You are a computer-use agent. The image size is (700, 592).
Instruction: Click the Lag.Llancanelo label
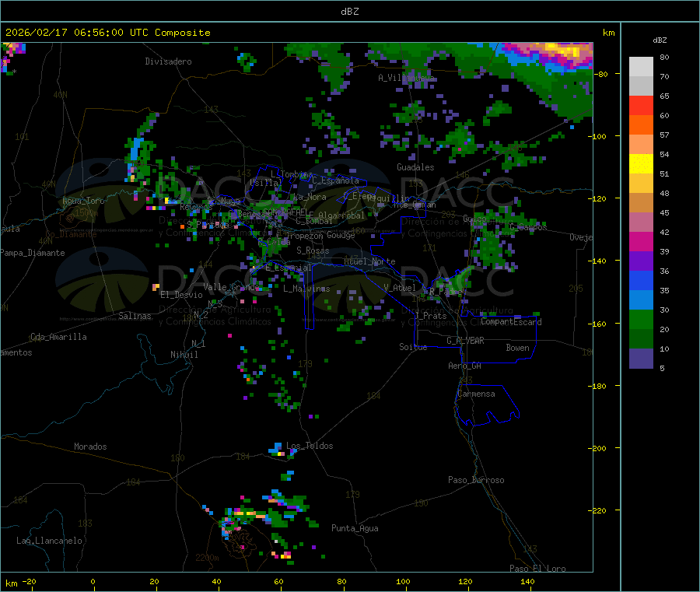click(x=50, y=541)
